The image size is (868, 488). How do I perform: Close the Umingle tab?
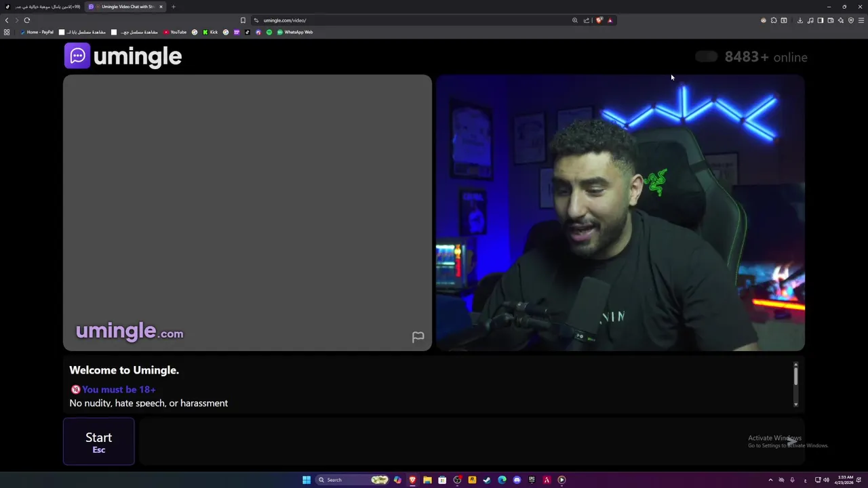(161, 7)
